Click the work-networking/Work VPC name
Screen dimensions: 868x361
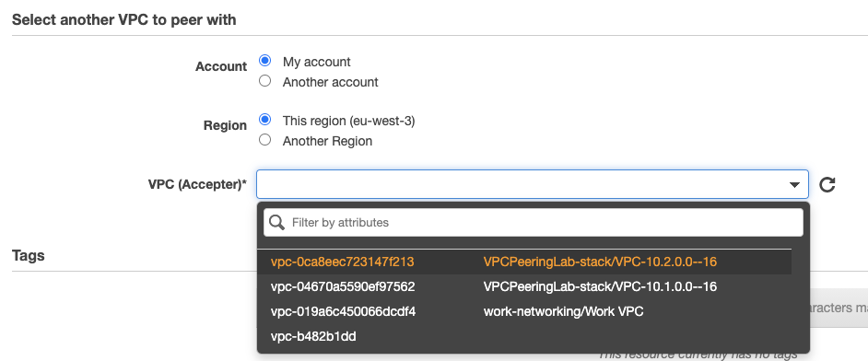click(x=564, y=311)
